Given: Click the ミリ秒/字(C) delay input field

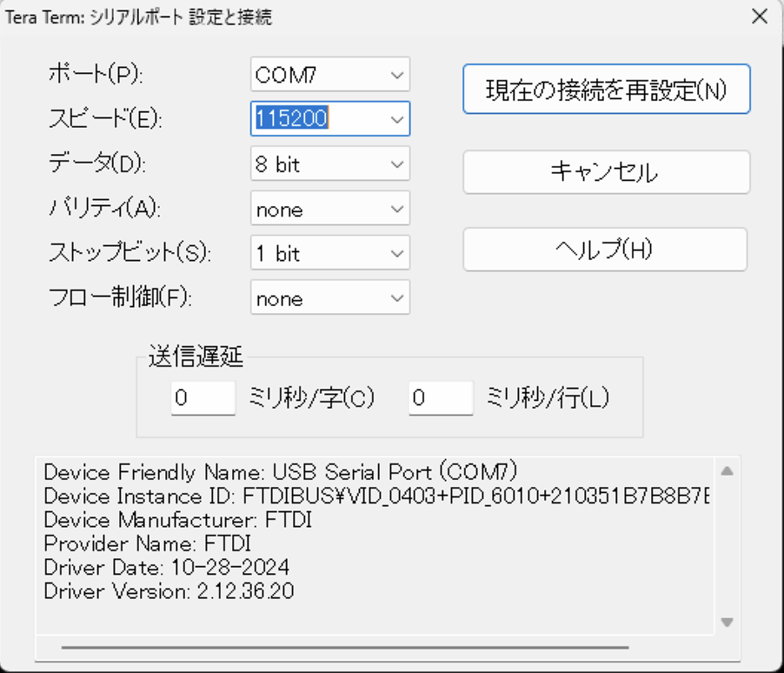Looking at the screenshot, I should [x=203, y=398].
